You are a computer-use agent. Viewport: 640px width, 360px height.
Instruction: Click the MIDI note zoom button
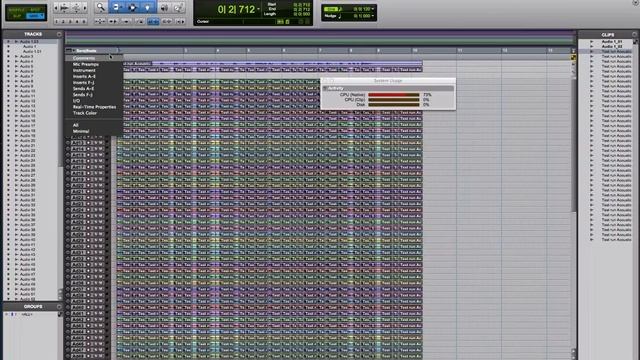click(76, 8)
